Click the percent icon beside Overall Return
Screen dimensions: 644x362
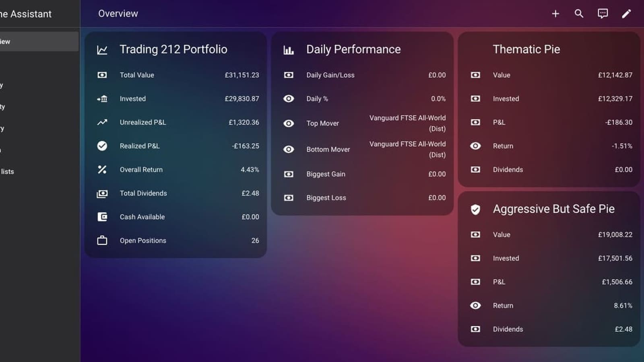coord(102,170)
